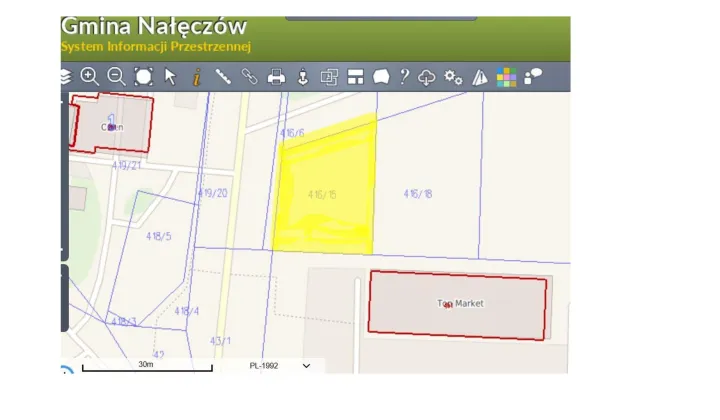
Task: Click the warning triangle icon
Action: tap(480, 77)
